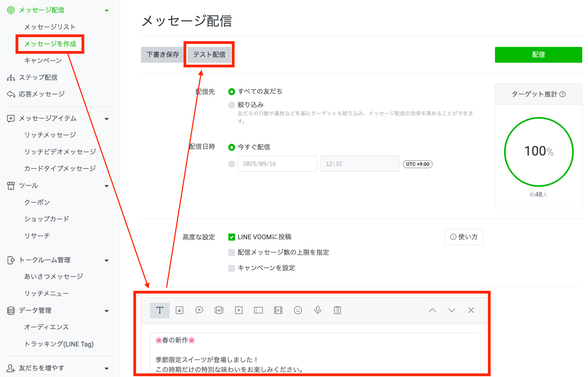Collapse the ツール section arrow
Screen dimensions: 588x377
[107, 186]
